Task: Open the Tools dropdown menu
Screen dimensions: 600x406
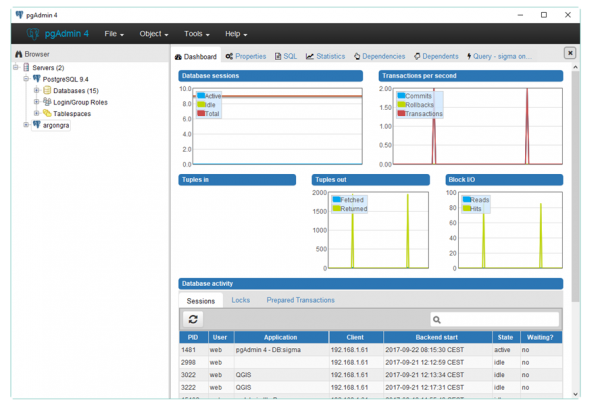Action: point(199,34)
